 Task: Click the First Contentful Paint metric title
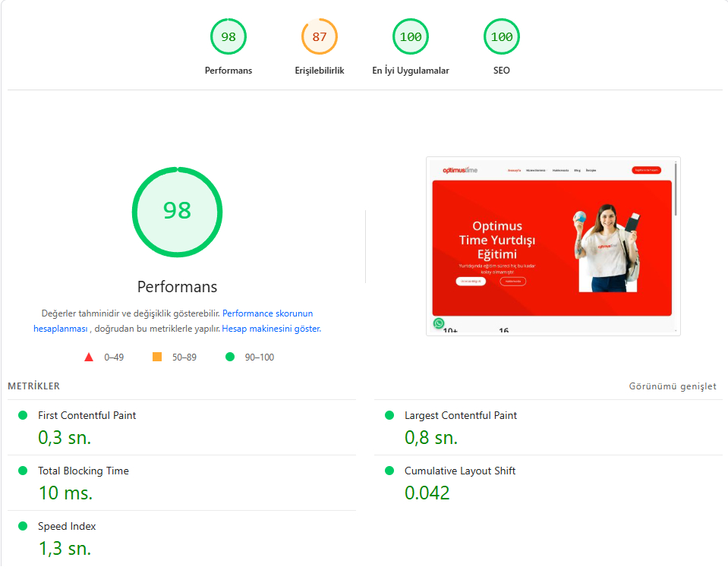click(x=87, y=415)
